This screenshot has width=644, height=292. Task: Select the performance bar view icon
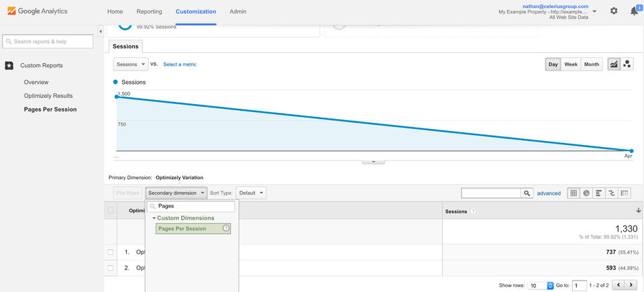tap(599, 193)
